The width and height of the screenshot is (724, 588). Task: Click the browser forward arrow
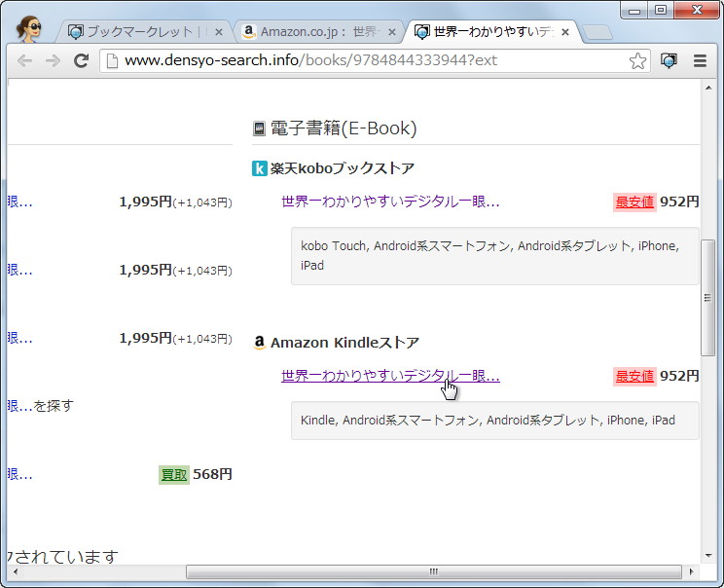pyautogui.click(x=54, y=60)
